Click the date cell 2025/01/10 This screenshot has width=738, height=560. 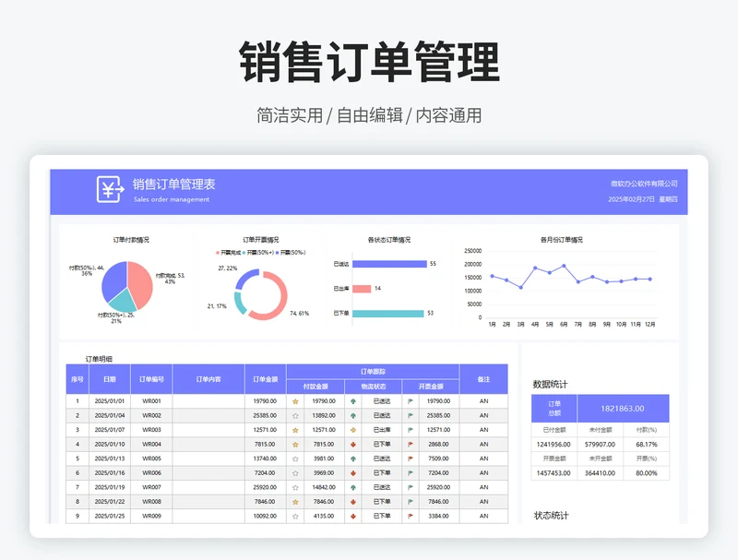click(x=110, y=445)
